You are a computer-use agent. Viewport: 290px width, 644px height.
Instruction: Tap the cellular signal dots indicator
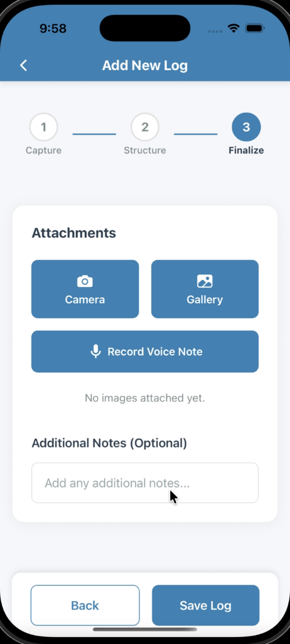[215, 31]
